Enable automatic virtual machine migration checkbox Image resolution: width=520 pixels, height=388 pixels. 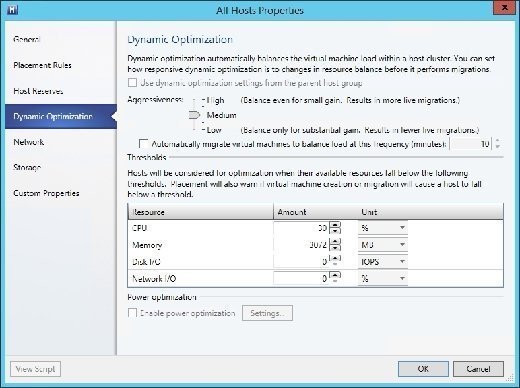point(143,144)
